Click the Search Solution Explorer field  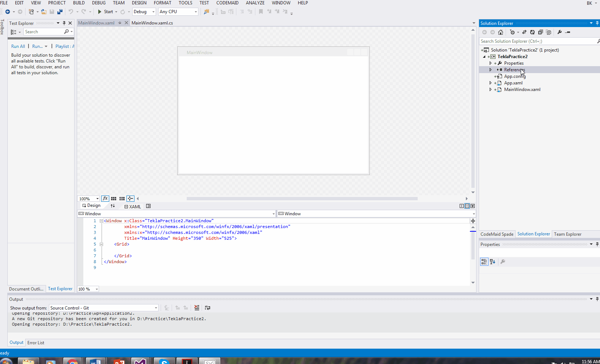538,41
